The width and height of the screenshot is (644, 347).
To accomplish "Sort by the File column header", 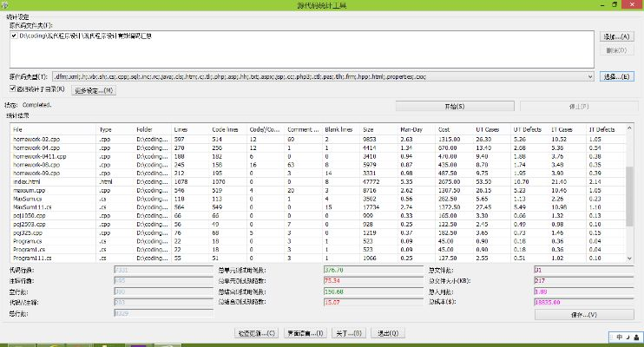I will pos(53,129).
